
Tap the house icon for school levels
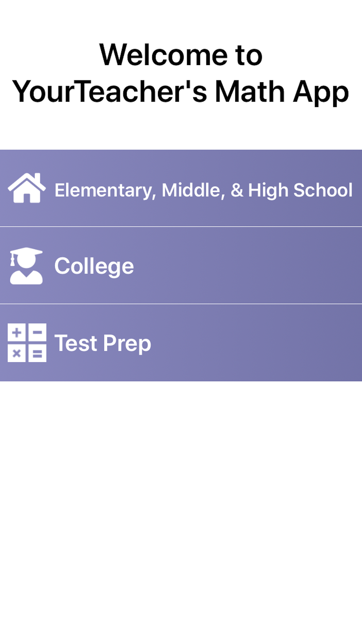(27, 188)
